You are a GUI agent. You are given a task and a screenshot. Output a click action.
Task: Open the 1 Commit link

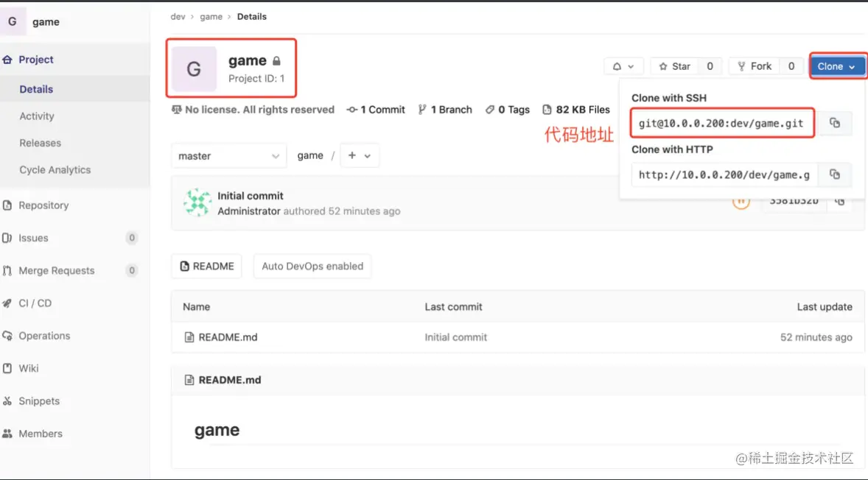pos(376,110)
